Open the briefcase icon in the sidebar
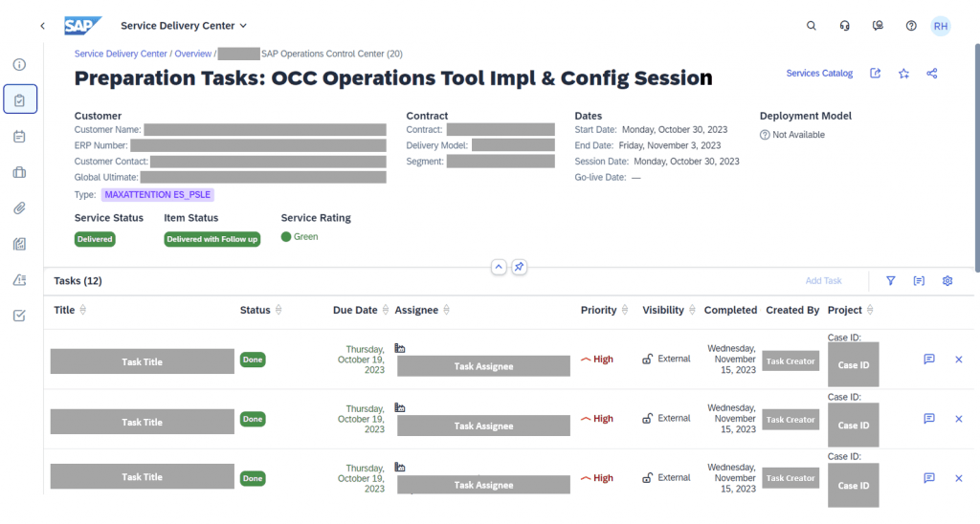 tap(19, 172)
